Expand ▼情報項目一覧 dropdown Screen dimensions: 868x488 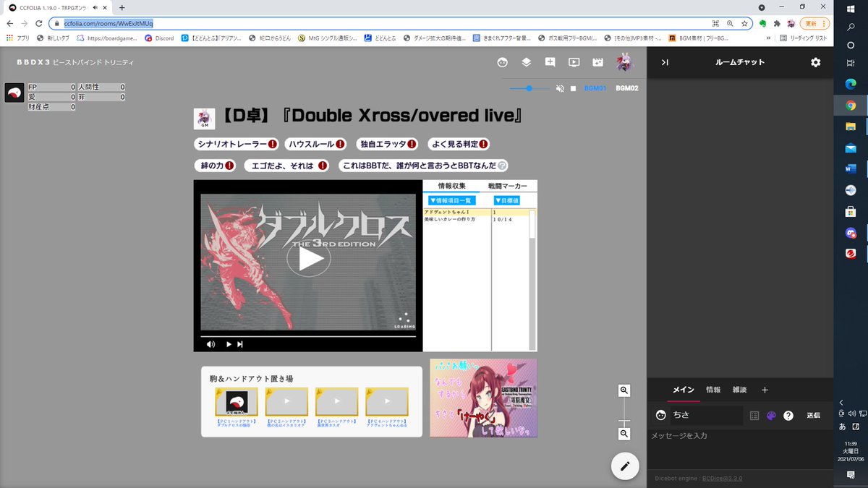pyautogui.click(x=451, y=200)
